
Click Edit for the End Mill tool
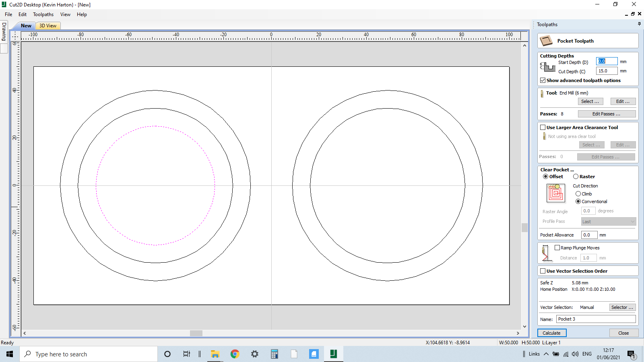pos(623,101)
